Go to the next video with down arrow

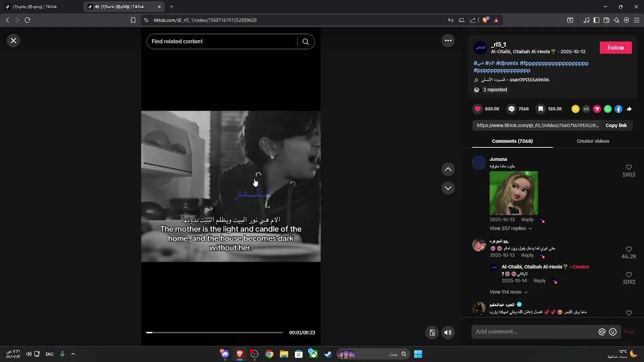point(448,188)
